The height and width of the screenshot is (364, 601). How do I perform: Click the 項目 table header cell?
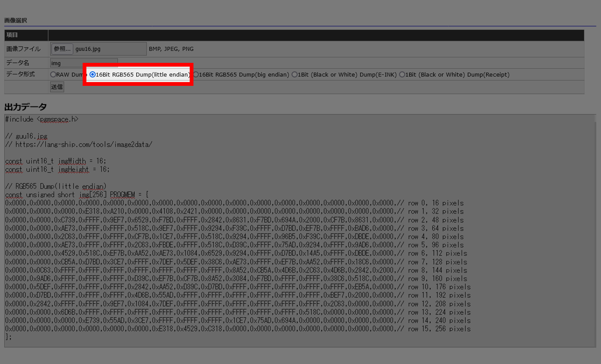pyautogui.click(x=12, y=35)
